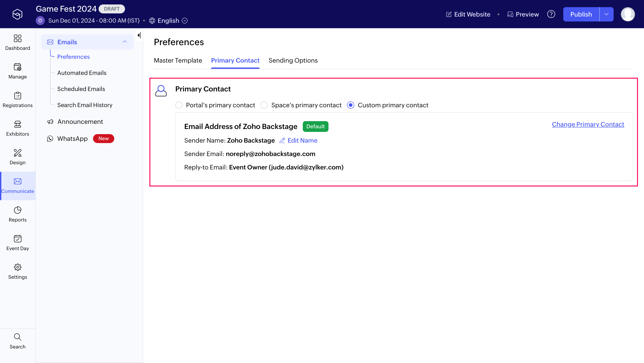Open the WhatsApp menu item
The height and width of the screenshot is (363, 644).
click(72, 139)
